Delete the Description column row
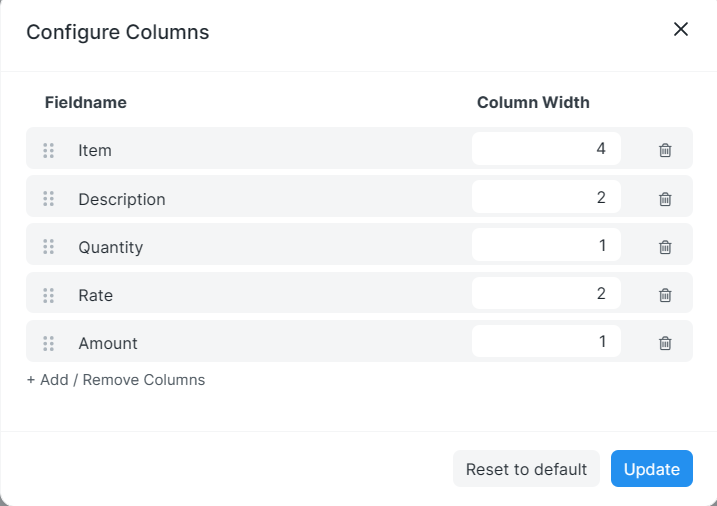The width and height of the screenshot is (717, 506). 665,199
